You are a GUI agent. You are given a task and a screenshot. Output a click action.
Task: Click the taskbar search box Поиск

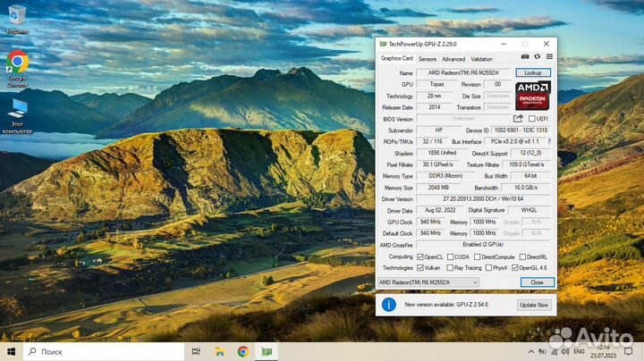pos(104,351)
